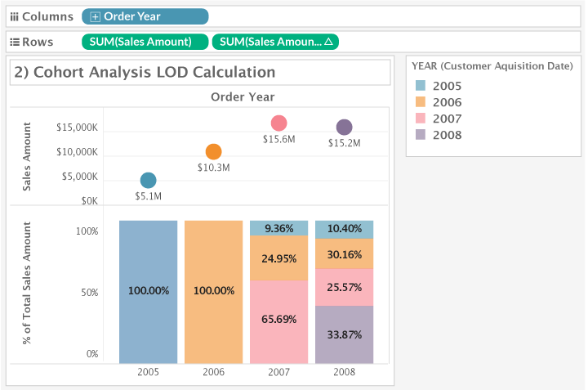Select the 2008 legend color swatch

click(x=421, y=134)
